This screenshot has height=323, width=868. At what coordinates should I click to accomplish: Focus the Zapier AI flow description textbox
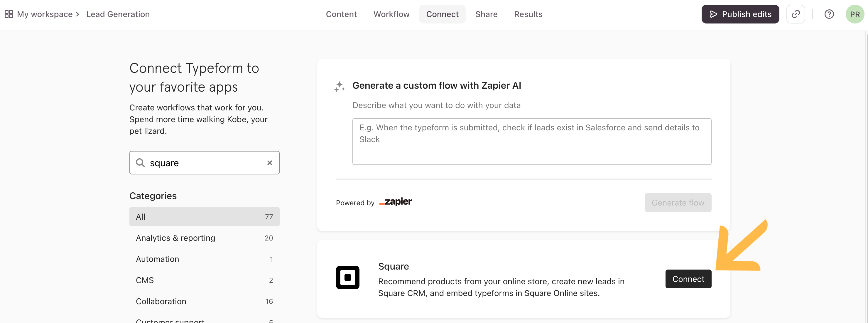click(x=531, y=142)
